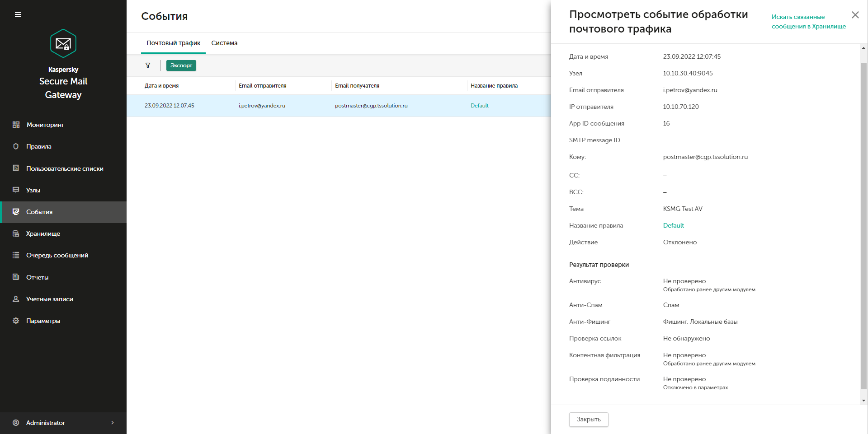This screenshot has height=434, width=868.
Task: Click the details panel scrollbar thumb
Action: [x=863, y=226]
